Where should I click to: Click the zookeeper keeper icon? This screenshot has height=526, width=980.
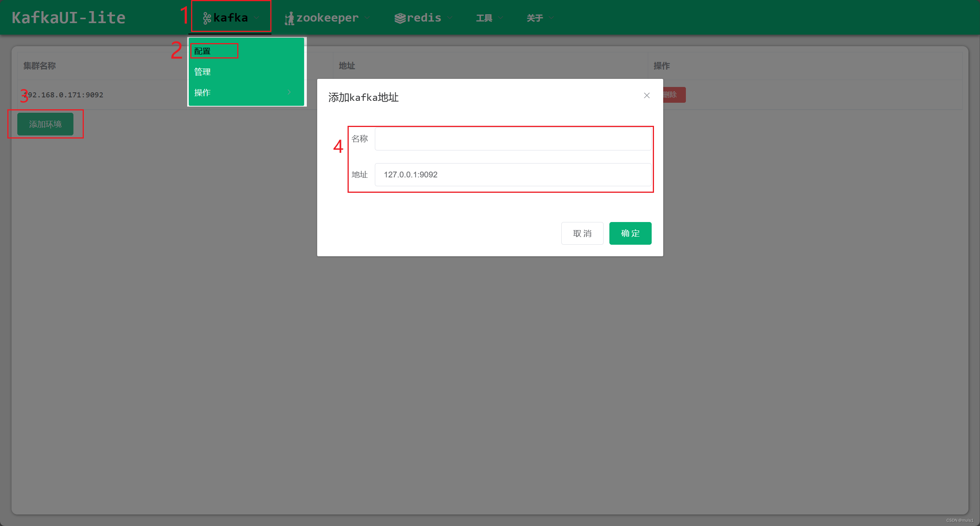[x=290, y=18]
